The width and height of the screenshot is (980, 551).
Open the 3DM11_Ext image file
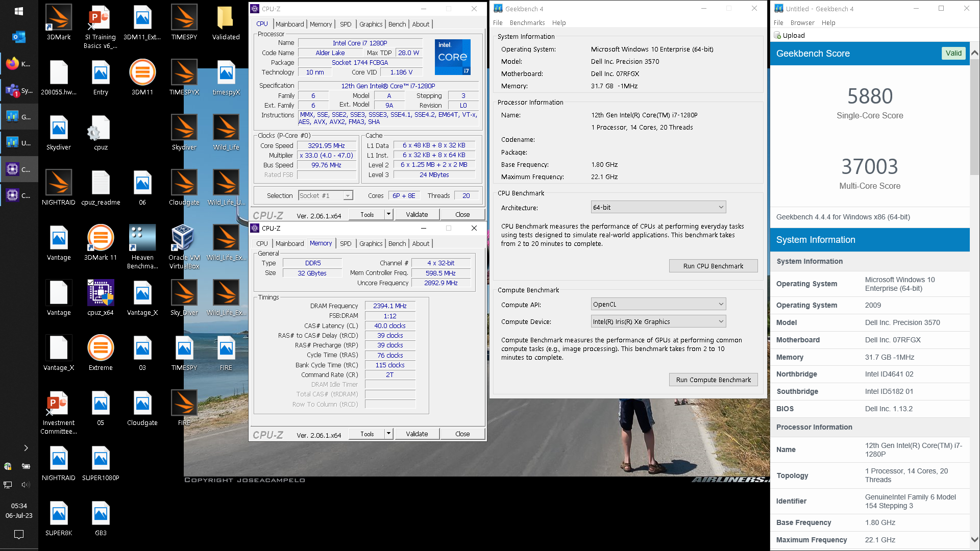coord(142,22)
